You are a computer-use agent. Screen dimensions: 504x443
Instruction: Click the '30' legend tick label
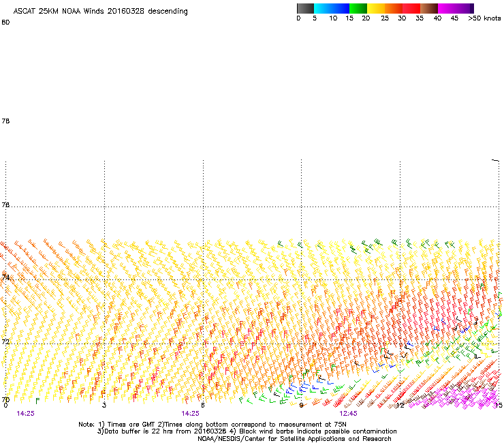point(402,18)
